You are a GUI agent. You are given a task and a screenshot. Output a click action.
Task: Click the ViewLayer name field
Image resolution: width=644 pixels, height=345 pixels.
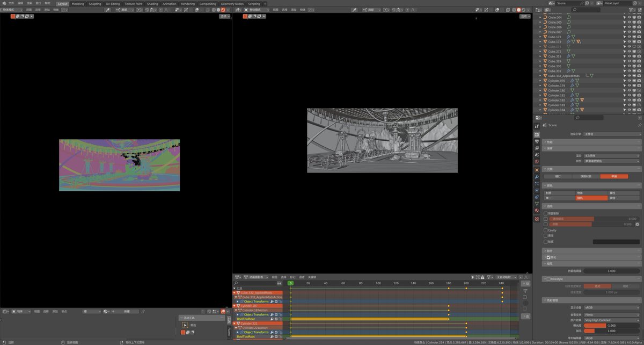[618, 3]
